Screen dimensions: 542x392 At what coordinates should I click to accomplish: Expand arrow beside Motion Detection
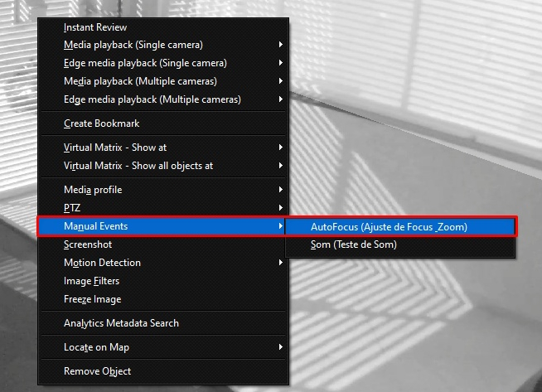tap(281, 263)
